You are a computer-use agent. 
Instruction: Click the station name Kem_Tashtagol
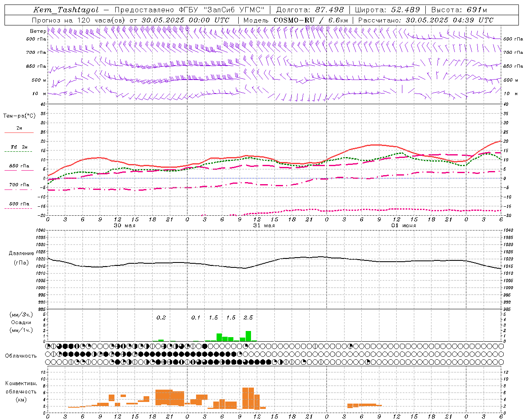[66, 10]
